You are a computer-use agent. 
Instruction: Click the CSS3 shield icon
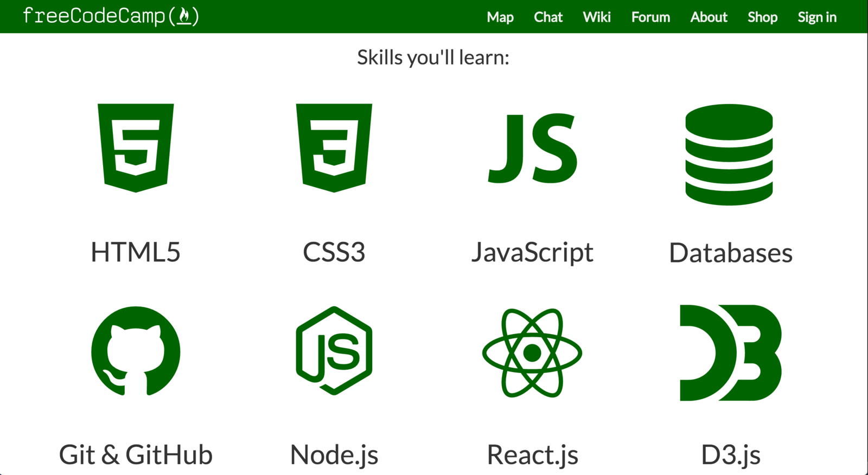pyautogui.click(x=334, y=148)
